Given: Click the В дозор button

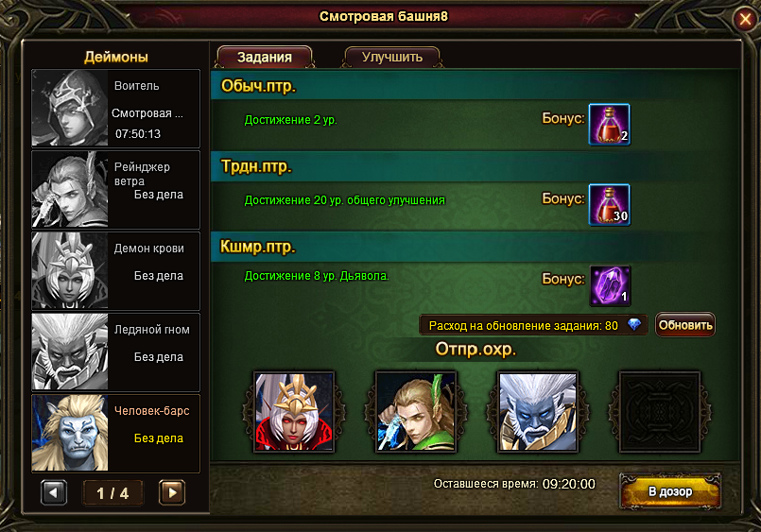Looking at the screenshot, I should coord(670,491).
